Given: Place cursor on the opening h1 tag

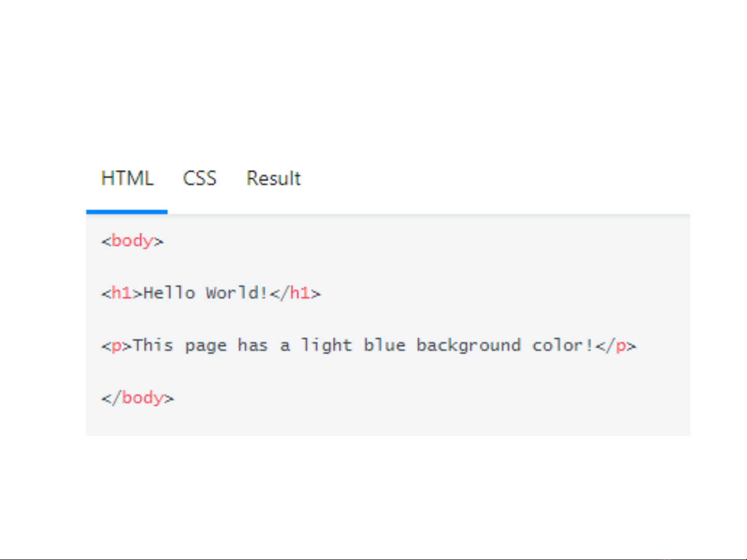Looking at the screenshot, I should tap(122, 293).
